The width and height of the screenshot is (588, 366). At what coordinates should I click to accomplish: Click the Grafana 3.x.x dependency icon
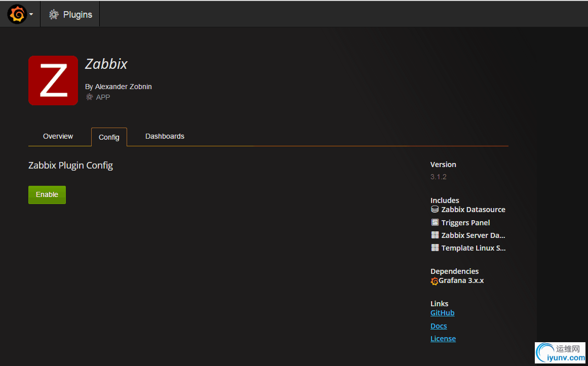(435, 281)
